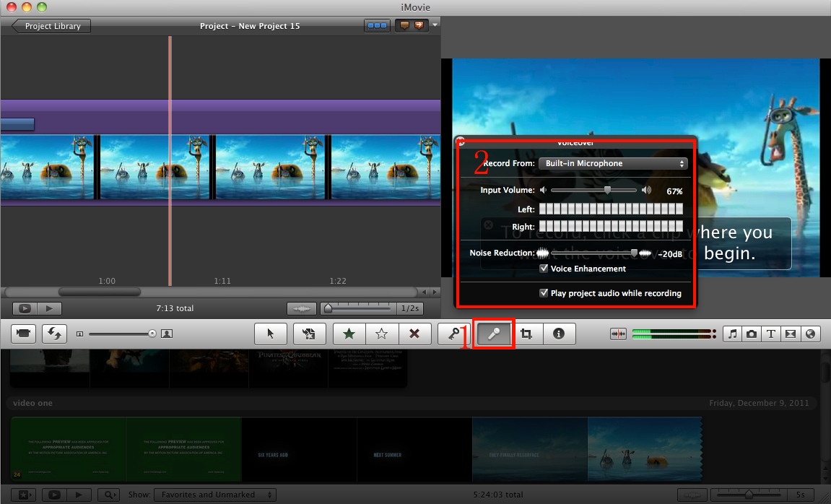The image size is (831, 504).
Task: Toggle the voiceover microphone tool
Action: tap(493, 334)
